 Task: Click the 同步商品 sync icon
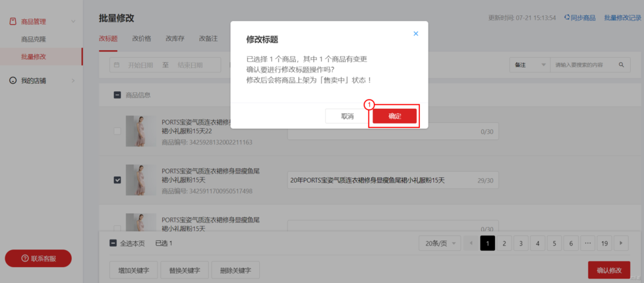pos(567,18)
